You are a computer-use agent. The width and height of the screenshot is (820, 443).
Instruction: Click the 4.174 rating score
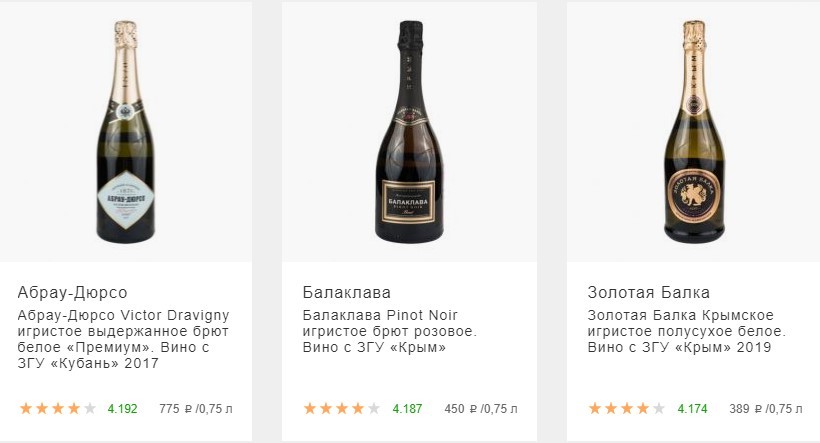692,409
